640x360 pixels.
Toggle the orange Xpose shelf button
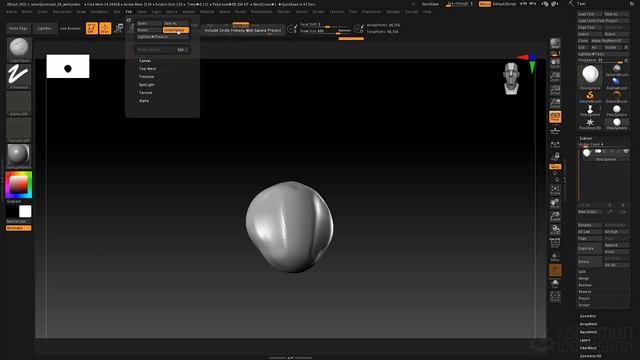(555, 167)
